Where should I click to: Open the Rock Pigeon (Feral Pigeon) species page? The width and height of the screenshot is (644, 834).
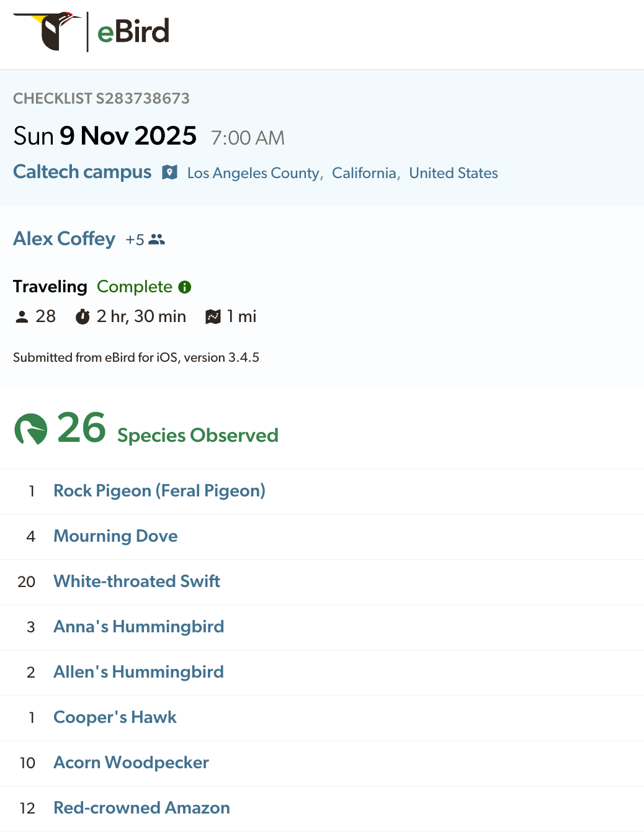pyautogui.click(x=159, y=491)
